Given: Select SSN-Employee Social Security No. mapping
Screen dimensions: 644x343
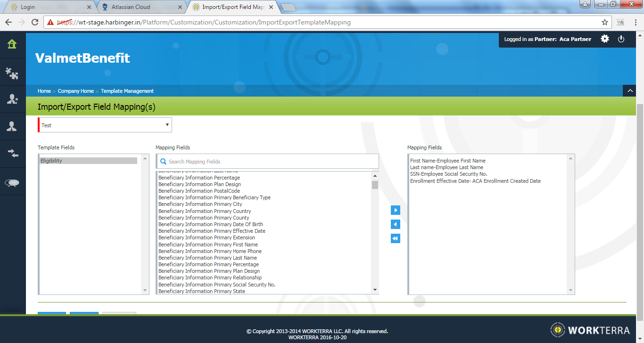Looking at the screenshot, I should pyautogui.click(x=449, y=174).
